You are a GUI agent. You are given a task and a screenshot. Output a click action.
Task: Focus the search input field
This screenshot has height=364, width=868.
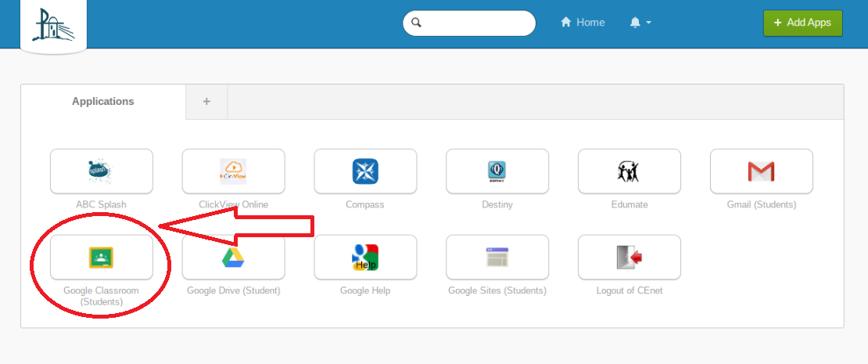click(x=469, y=23)
